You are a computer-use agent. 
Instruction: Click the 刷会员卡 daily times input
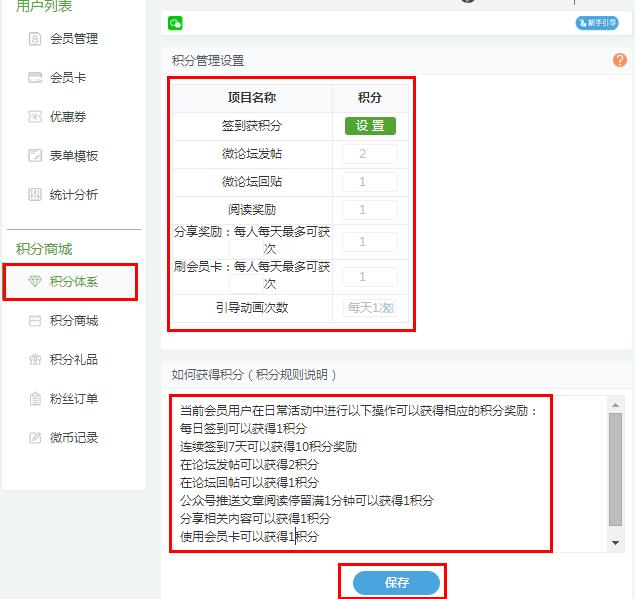pos(246,284)
